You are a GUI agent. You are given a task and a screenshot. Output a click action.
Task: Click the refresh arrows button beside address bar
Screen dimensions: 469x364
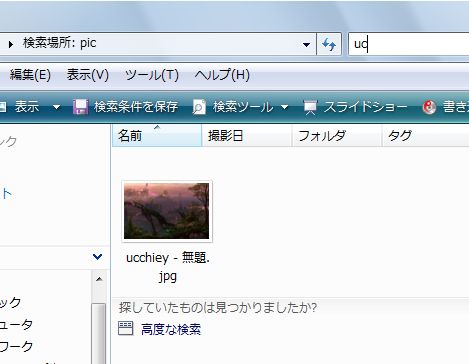point(329,44)
